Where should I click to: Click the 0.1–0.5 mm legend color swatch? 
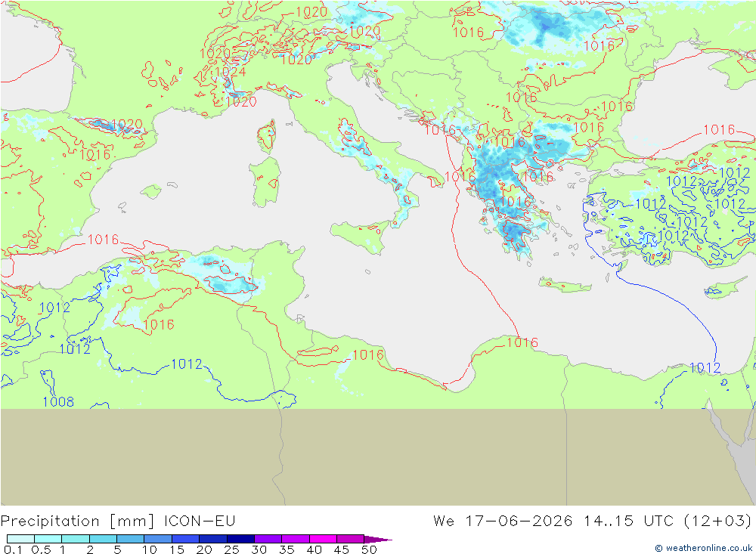tap(20, 539)
